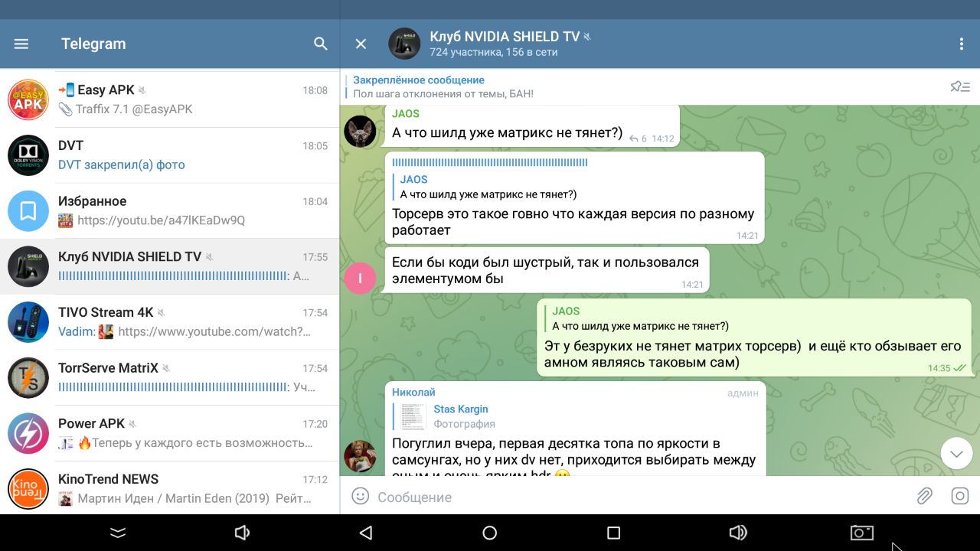Open the hamburger navigation menu

(21, 44)
